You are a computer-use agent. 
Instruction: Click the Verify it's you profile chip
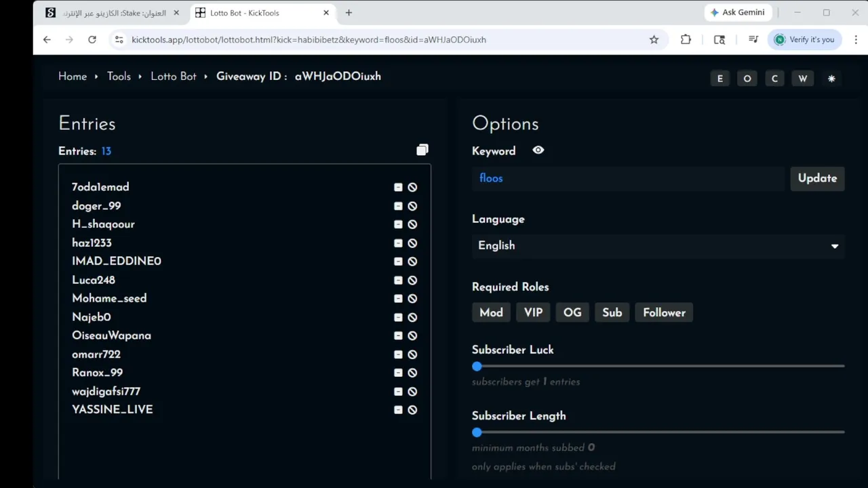click(x=805, y=40)
